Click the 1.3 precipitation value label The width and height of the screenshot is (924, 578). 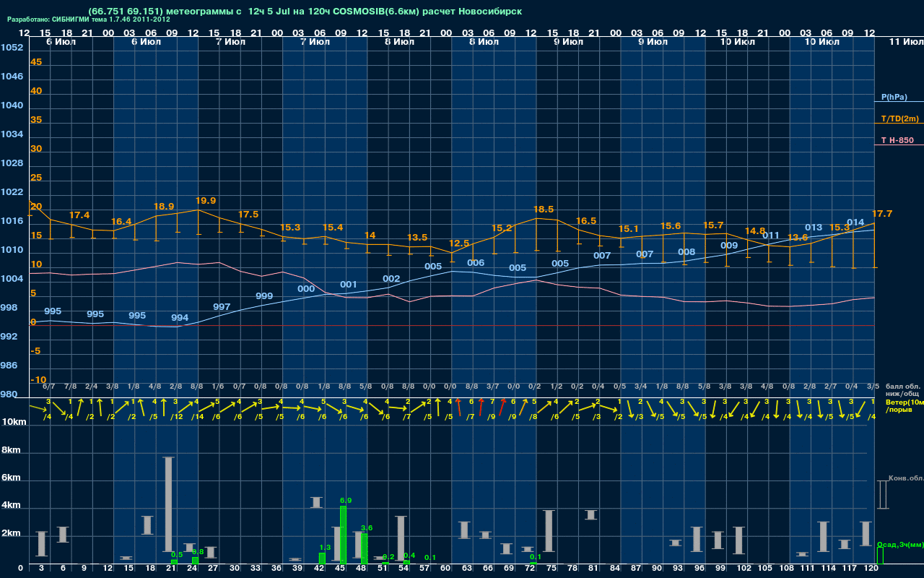324,547
